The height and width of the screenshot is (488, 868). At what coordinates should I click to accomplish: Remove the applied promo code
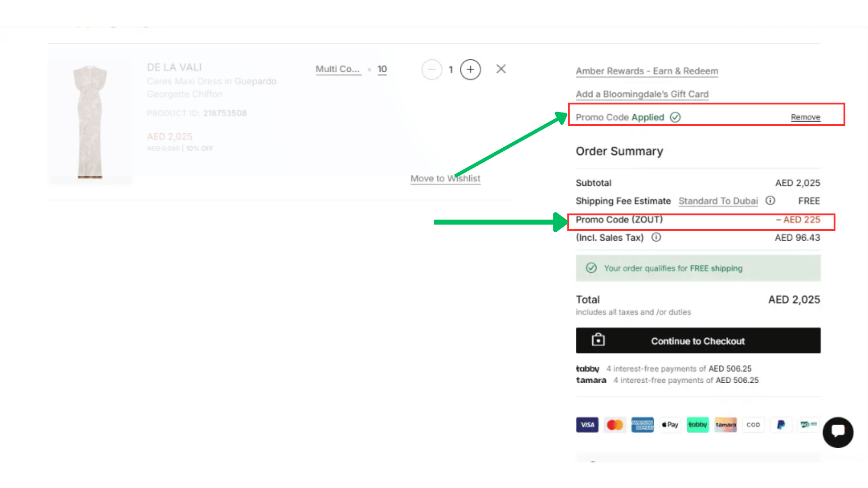[x=805, y=117]
